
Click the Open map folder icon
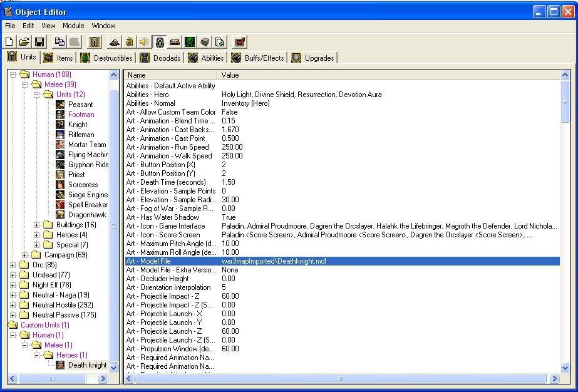[24, 42]
